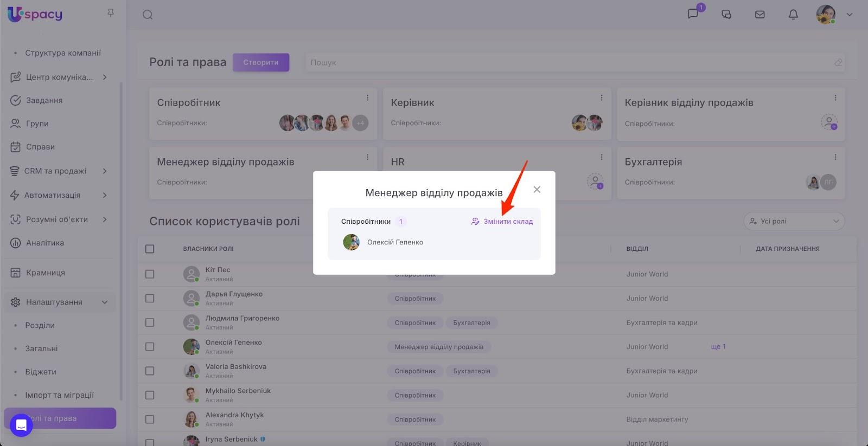Open the support chat widget bubble
This screenshot has height=446, width=868.
tap(21, 425)
